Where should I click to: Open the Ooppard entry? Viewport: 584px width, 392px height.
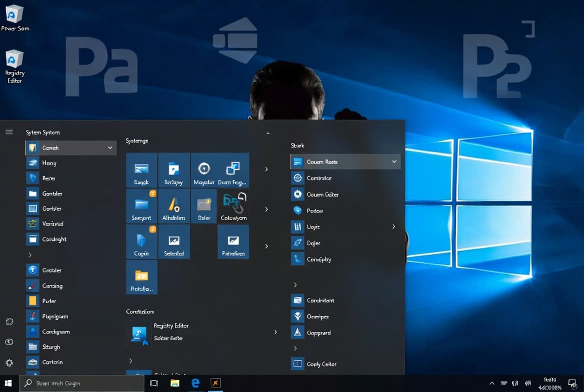point(318,332)
